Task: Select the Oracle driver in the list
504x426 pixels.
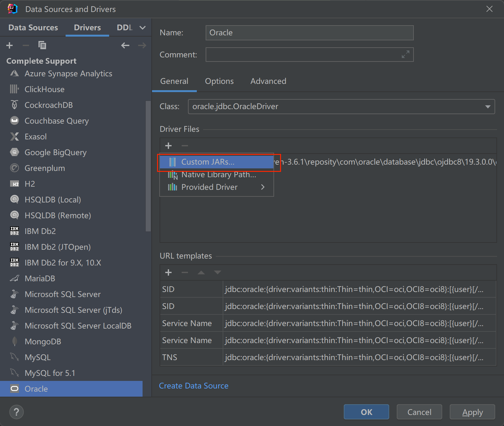Action: 71,389
